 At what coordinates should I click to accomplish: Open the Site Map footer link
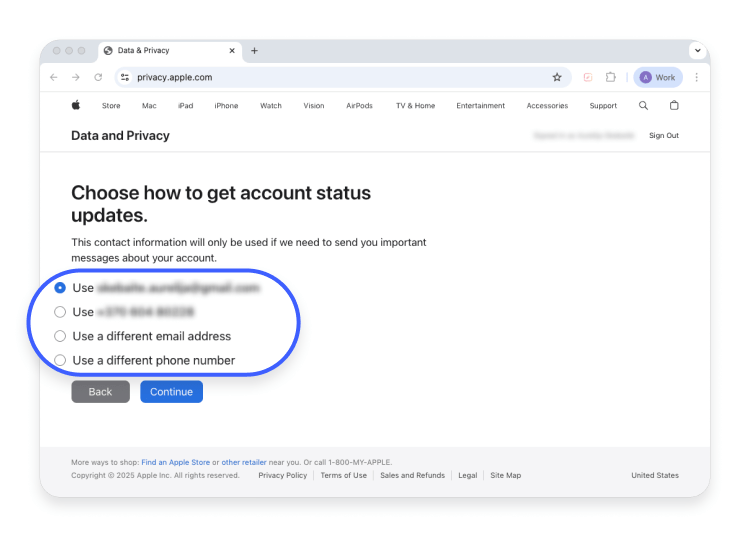pyautogui.click(x=506, y=475)
